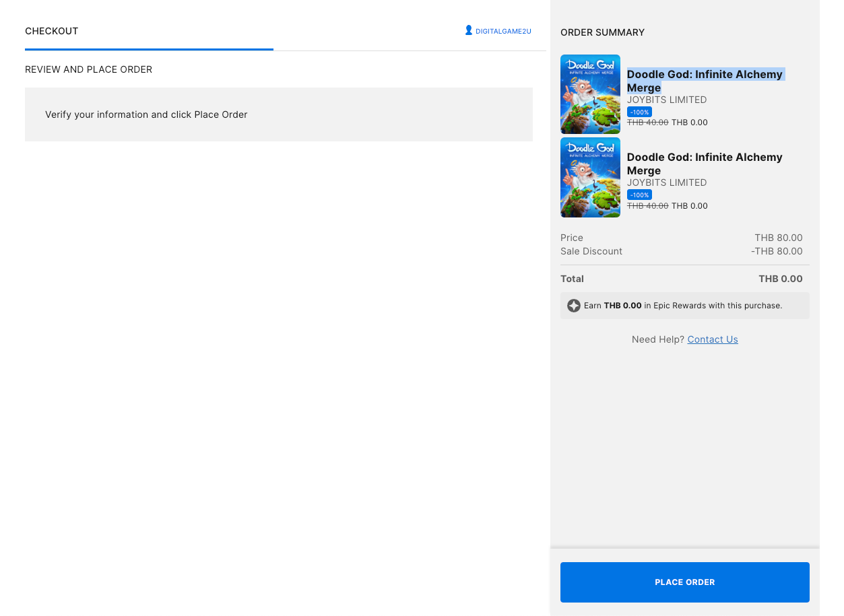This screenshot has width=844, height=616.
Task: Click the ORDER SUMMARY heading
Action: tap(602, 32)
